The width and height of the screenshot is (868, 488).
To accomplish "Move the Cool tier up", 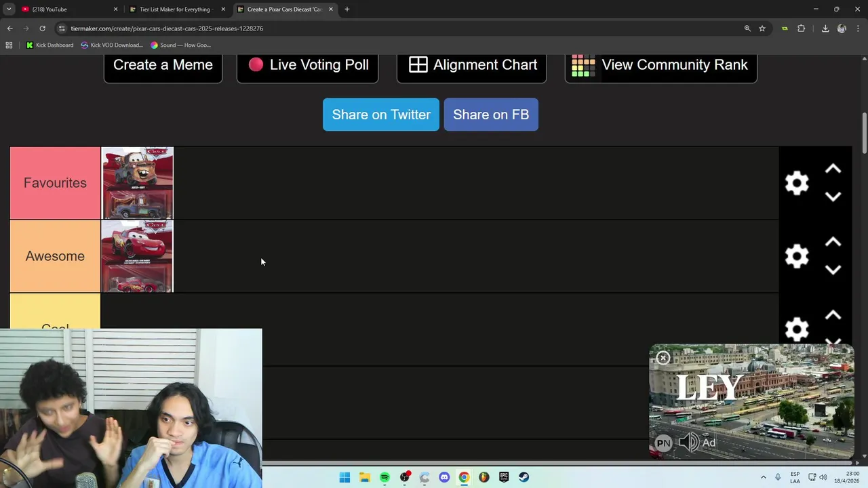I will click(x=833, y=316).
